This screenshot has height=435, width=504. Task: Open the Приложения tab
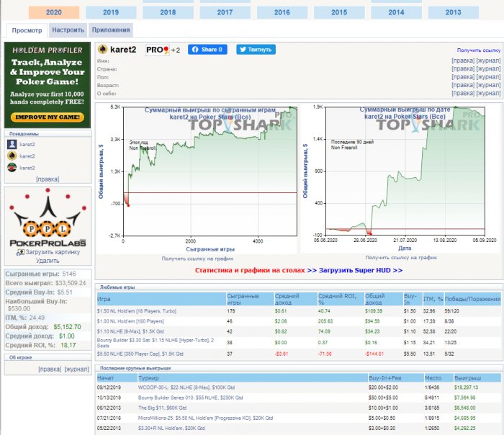click(111, 30)
